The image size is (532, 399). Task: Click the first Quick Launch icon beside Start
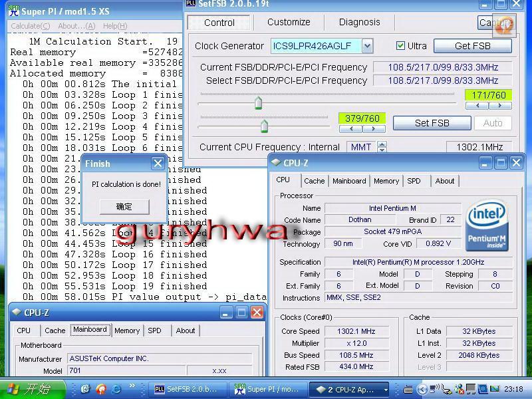pos(85,389)
